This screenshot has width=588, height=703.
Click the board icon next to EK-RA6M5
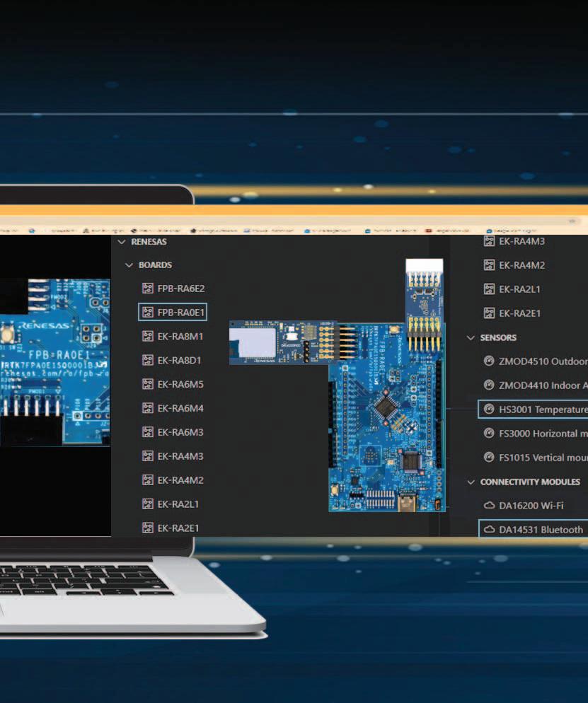pos(148,384)
